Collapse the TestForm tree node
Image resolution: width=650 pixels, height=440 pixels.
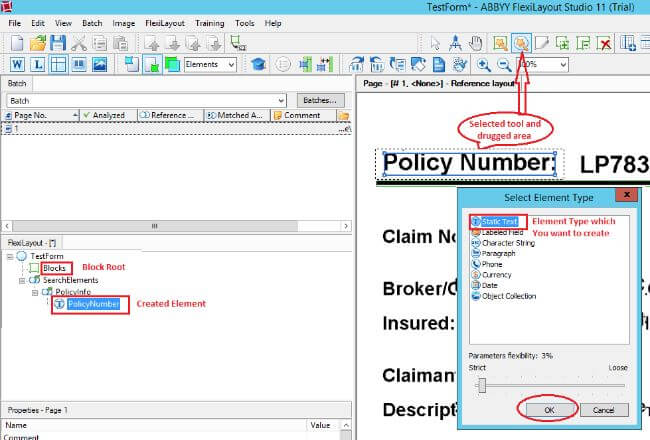click(x=10, y=257)
